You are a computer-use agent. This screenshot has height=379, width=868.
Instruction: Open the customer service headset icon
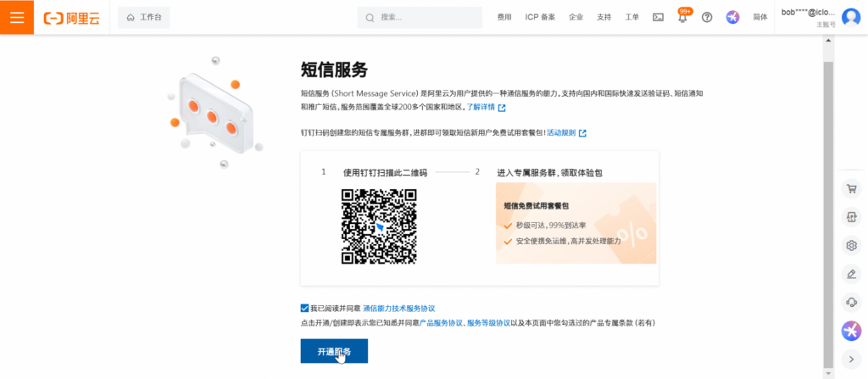point(851,302)
